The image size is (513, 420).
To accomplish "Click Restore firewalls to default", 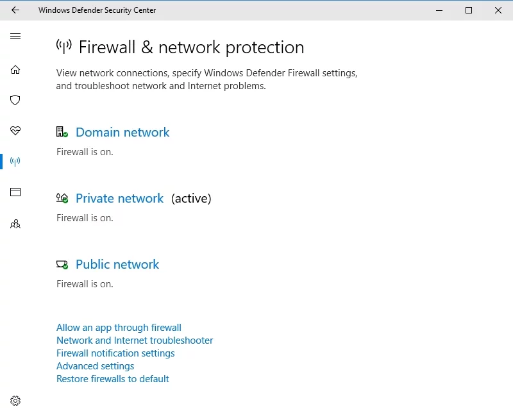I will tap(113, 379).
